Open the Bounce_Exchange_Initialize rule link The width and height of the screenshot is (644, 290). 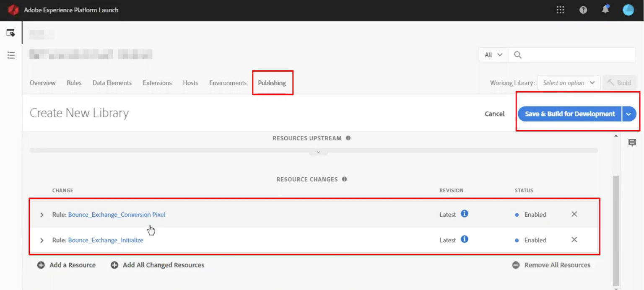point(106,240)
